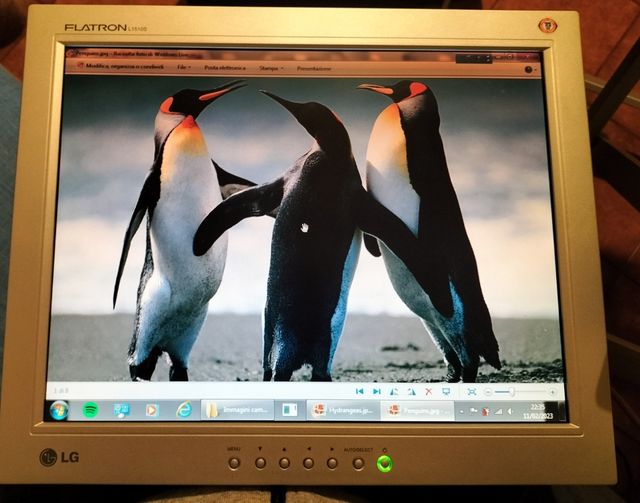Open the volume speaker tray icon
The height and width of the screenshot is (503, 640).
(510, 412)
